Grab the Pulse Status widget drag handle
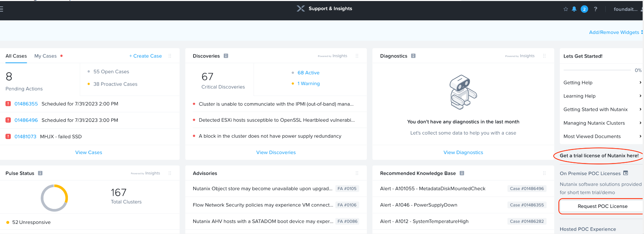The width and height of the screenshot is (644, 234). [x=170, y=173]
